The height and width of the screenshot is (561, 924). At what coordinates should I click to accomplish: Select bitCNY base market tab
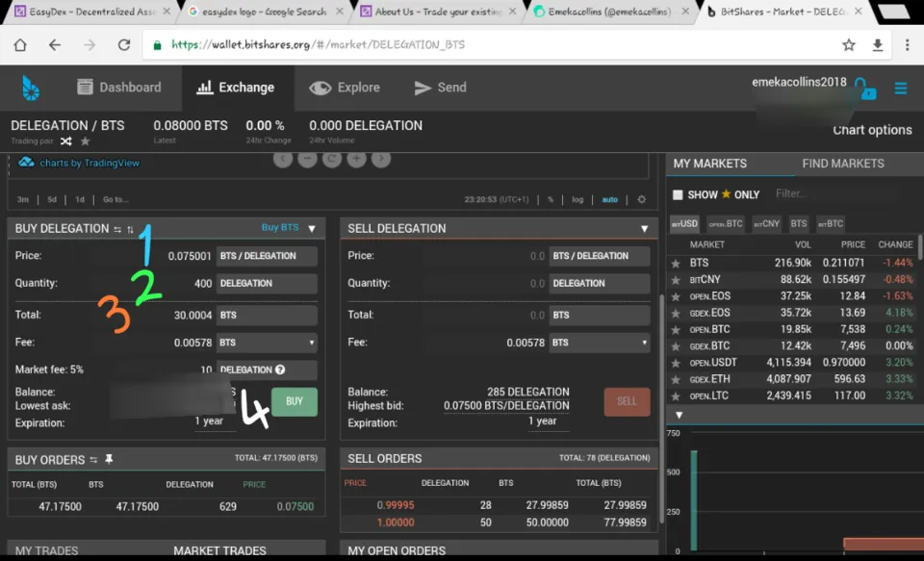pyautogui.click(x=766, y=224)
